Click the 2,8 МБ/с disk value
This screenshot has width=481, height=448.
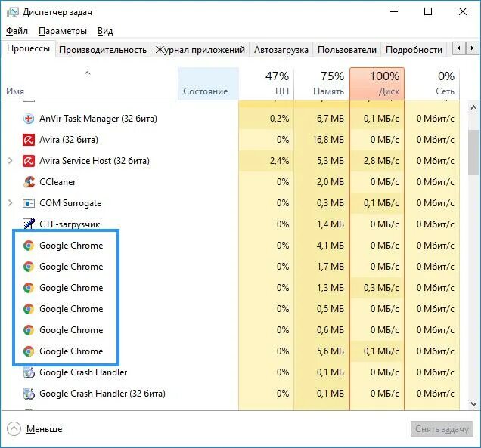coord(381,161)
